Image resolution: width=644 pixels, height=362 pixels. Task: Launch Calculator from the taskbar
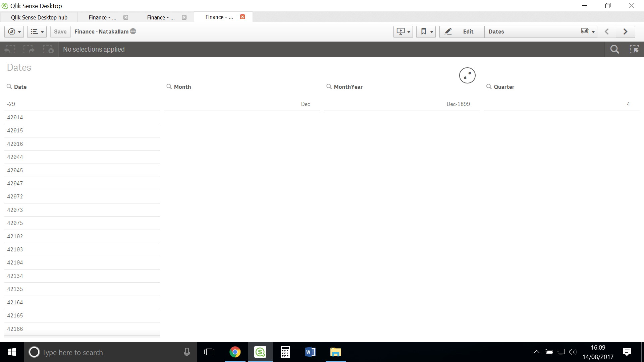[285, 352]
